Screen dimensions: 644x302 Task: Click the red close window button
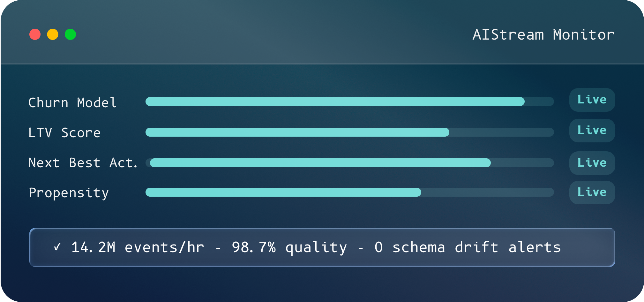(35, 34)
